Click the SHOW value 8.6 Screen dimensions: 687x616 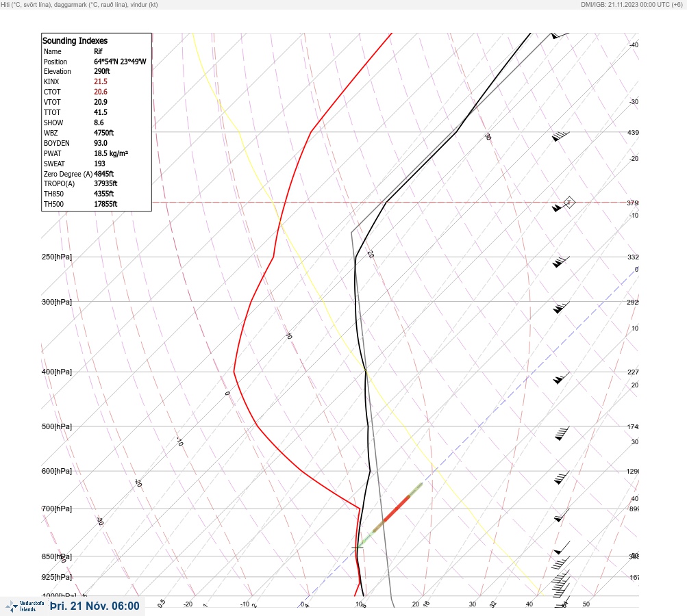99,123
